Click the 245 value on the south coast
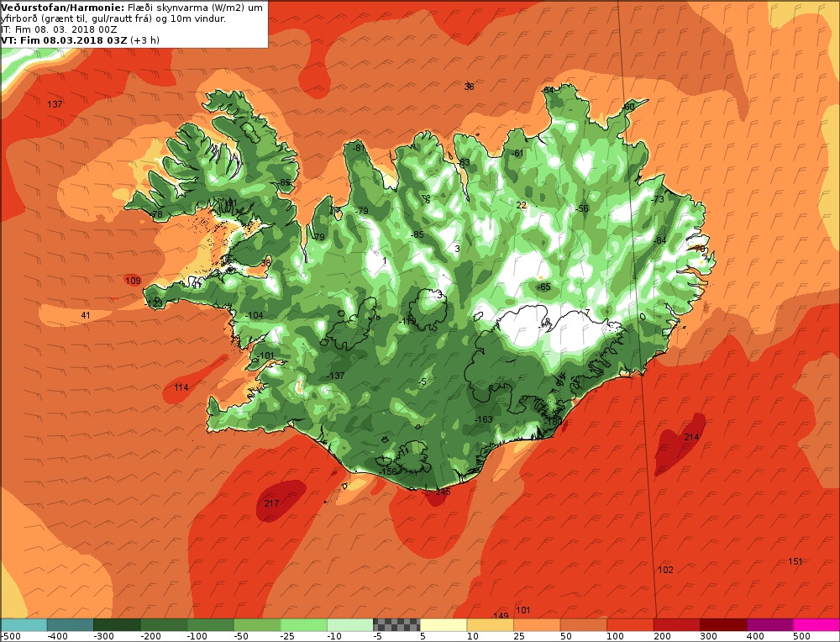This screenshot has width=840, height=642. [x=443, y=492]
